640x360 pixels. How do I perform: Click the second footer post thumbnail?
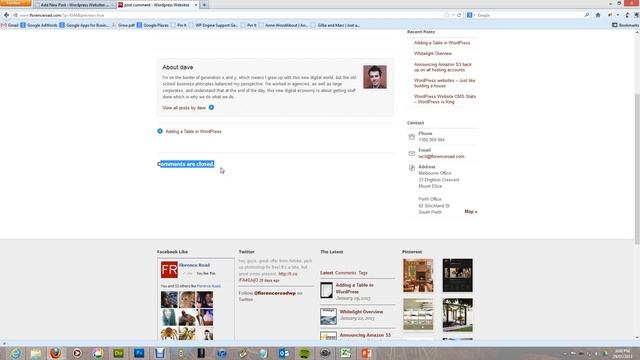click(328, 316)
